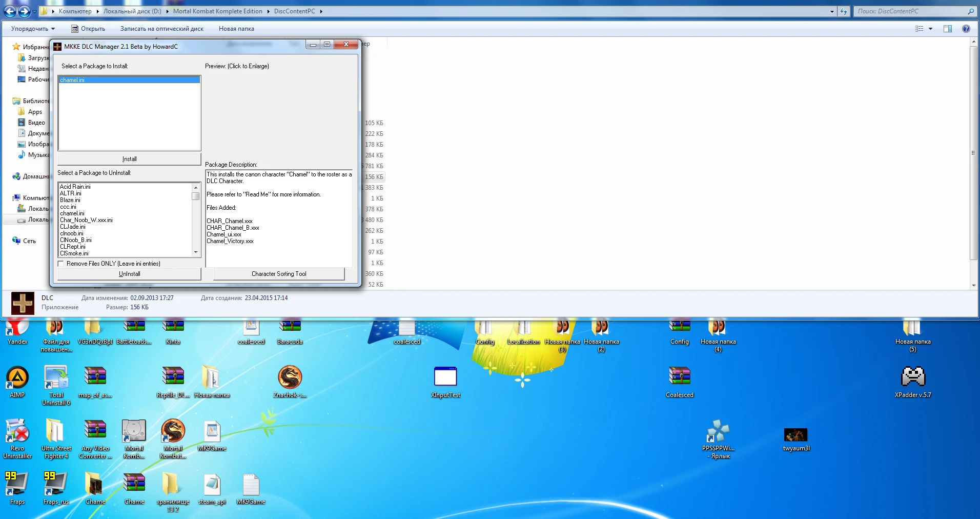Select the XInputTest desktop icon

(x=445, y=378)
